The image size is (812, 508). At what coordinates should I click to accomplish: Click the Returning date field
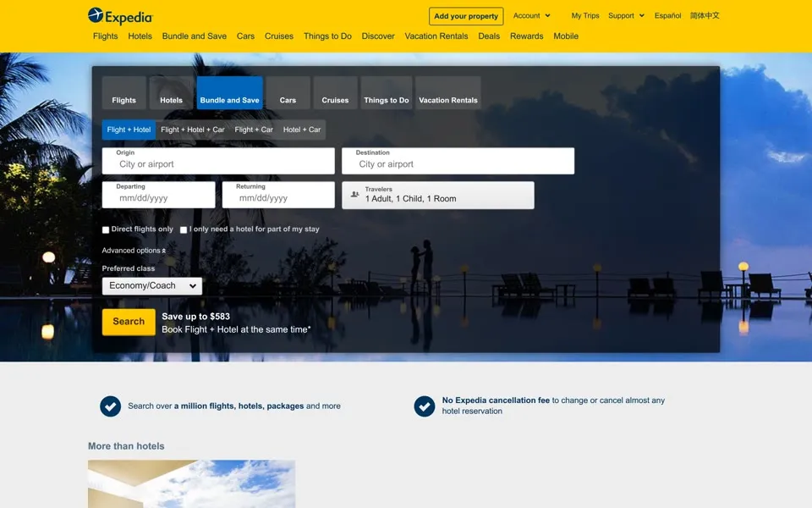coord(278,195)
